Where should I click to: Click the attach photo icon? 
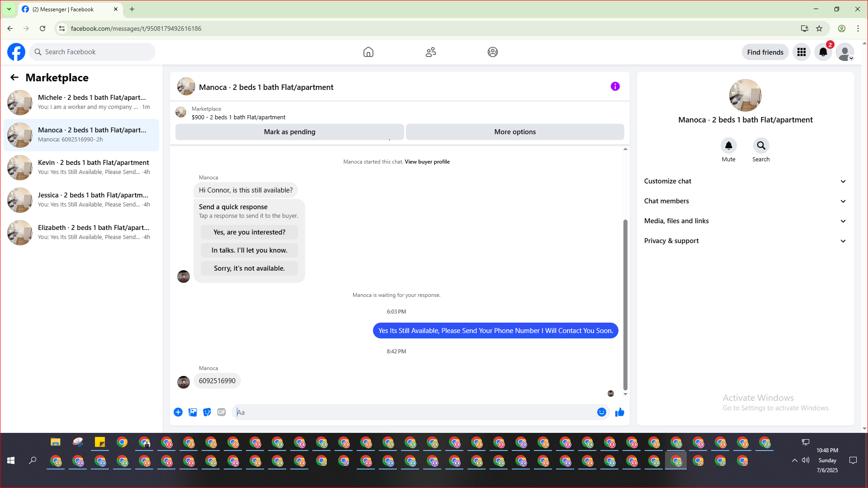(x=193, y=412)
